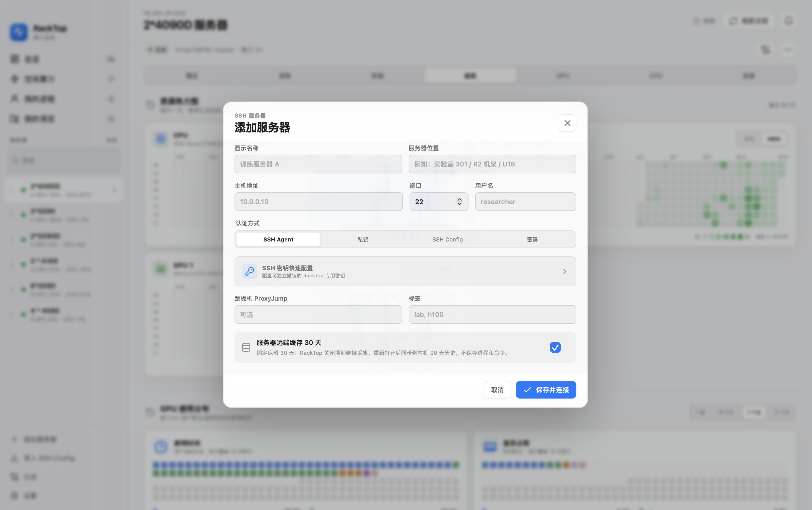Select the SSH Config authentication tab
812x510 pixels.
[x=447, y=239]
